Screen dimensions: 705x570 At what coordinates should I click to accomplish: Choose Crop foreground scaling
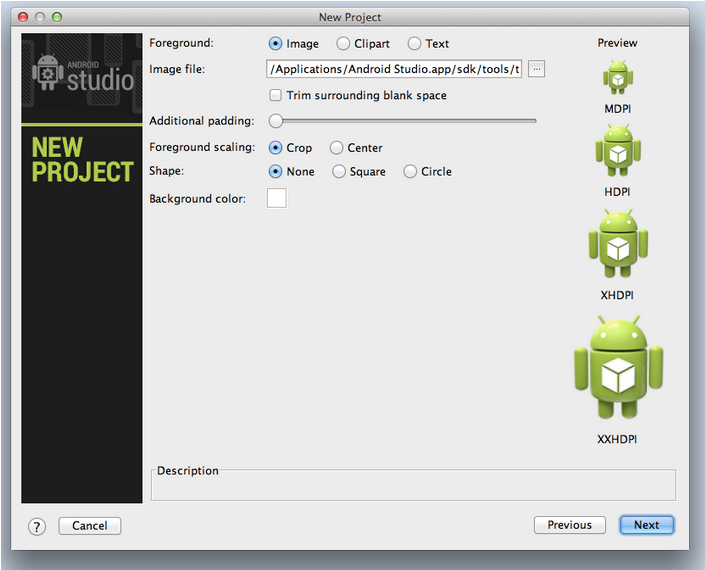pyautogui.click(x=276, y=148)
